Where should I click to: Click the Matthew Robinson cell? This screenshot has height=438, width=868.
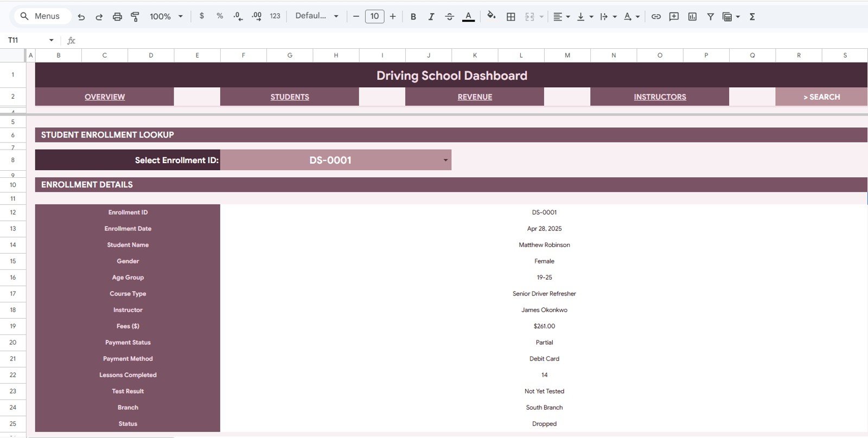tap(544, 245)
